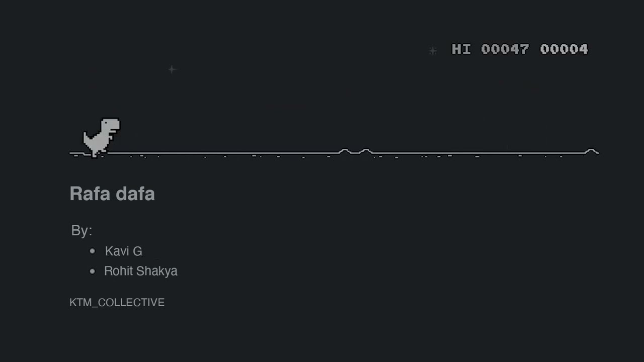Click the T-Rex's head
Image resolution: width=644 pixels, height=362 pixels.
111,125
